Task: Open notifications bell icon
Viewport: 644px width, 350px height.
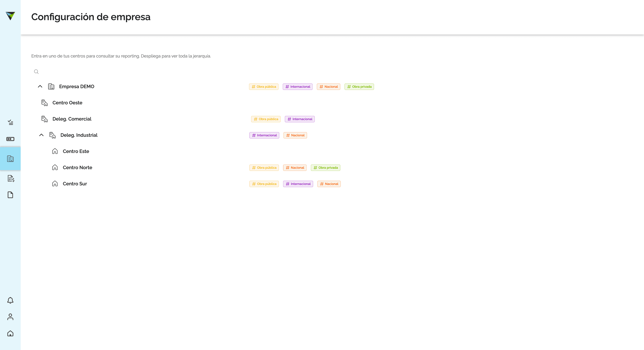Action: click(10, 300)
